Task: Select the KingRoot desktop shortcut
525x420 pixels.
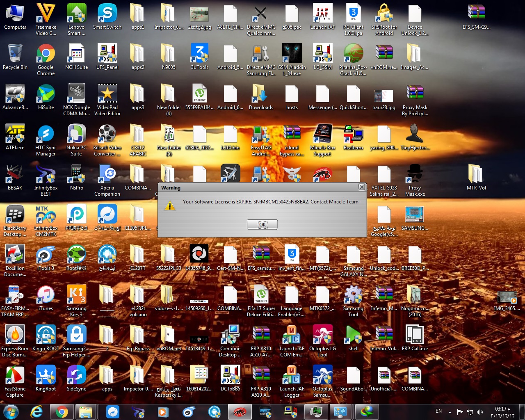Action: 46,379
